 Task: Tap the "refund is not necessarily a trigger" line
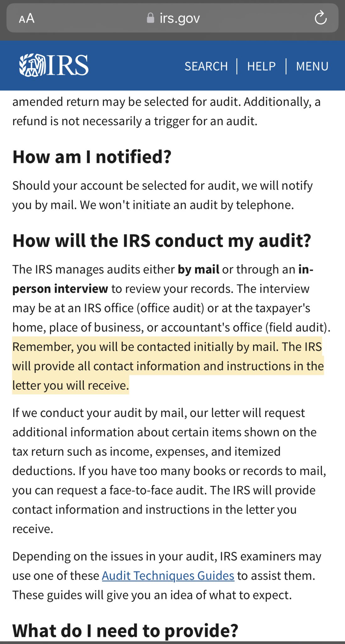(x=135, y=121)
